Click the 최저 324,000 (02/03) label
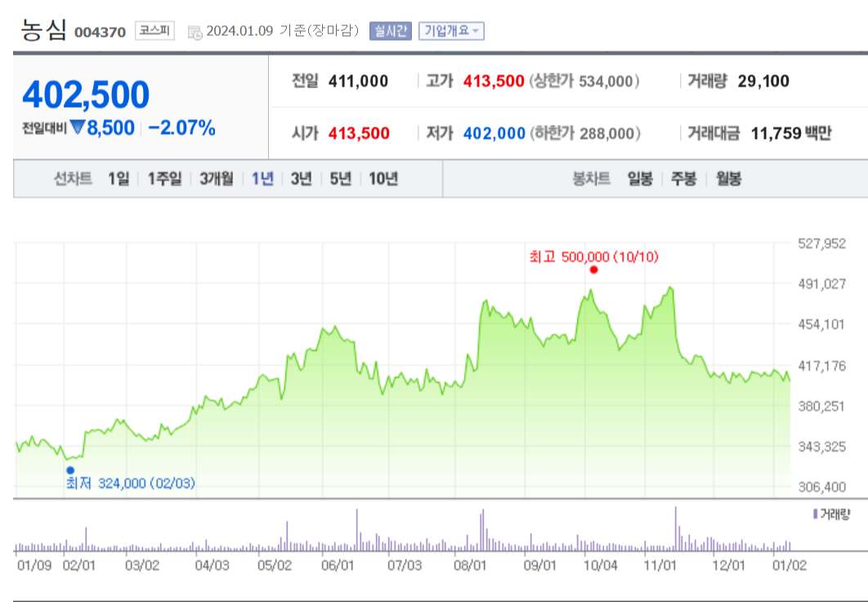 pyautogui.click(x=131, y=484)
